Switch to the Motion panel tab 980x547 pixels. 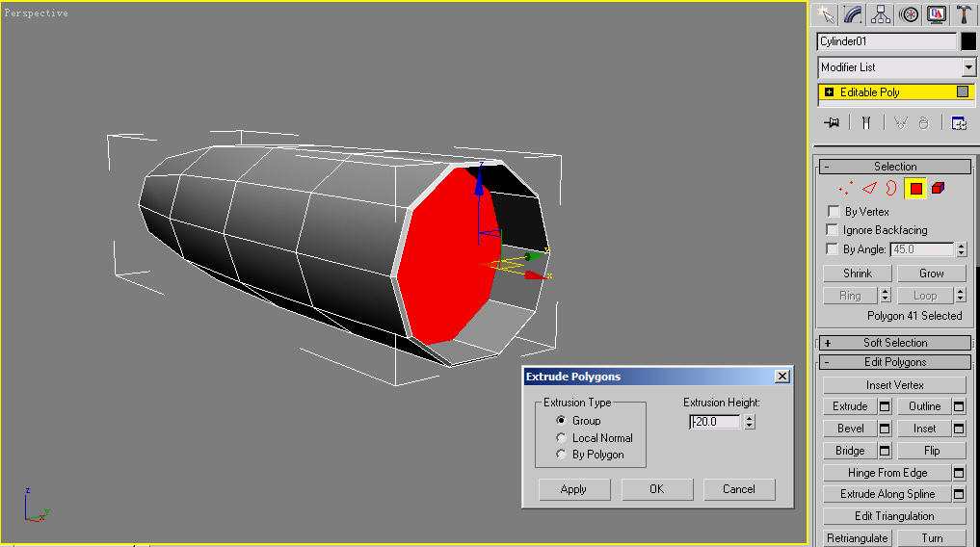tap(909, 14)
